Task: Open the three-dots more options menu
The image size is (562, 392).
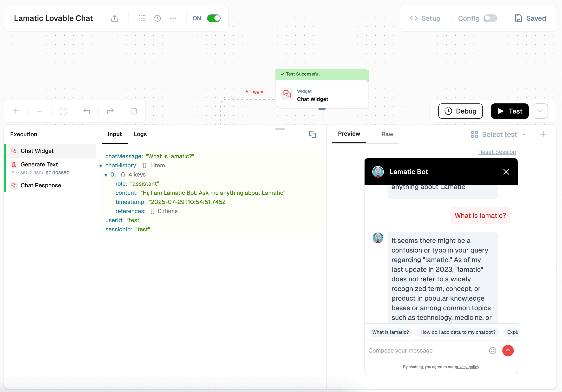Action: [173, 18]
